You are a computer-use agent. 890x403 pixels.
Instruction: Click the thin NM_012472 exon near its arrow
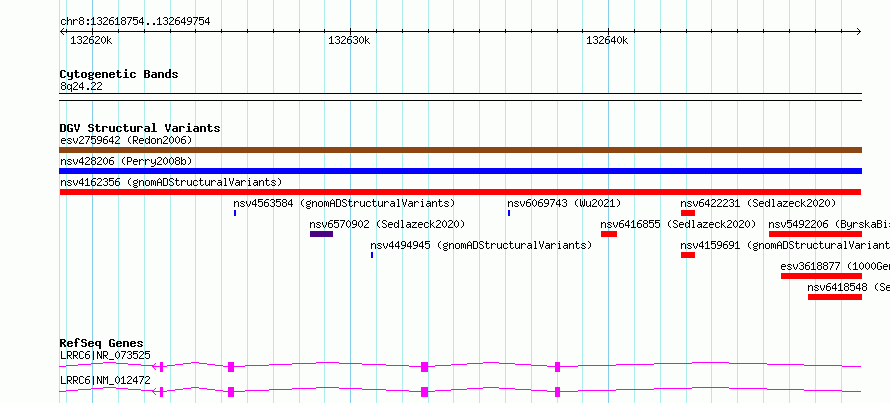pos(162,392)
